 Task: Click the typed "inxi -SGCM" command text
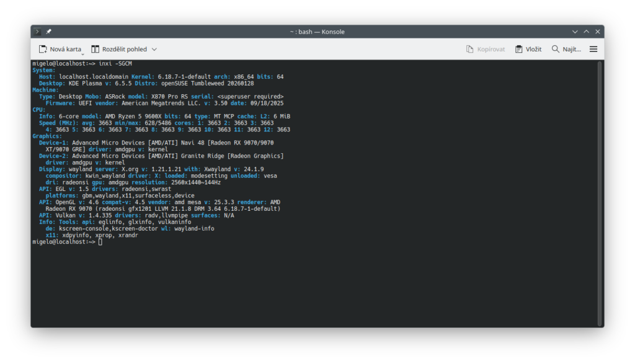pyautogui.click(x=115, y=63)
